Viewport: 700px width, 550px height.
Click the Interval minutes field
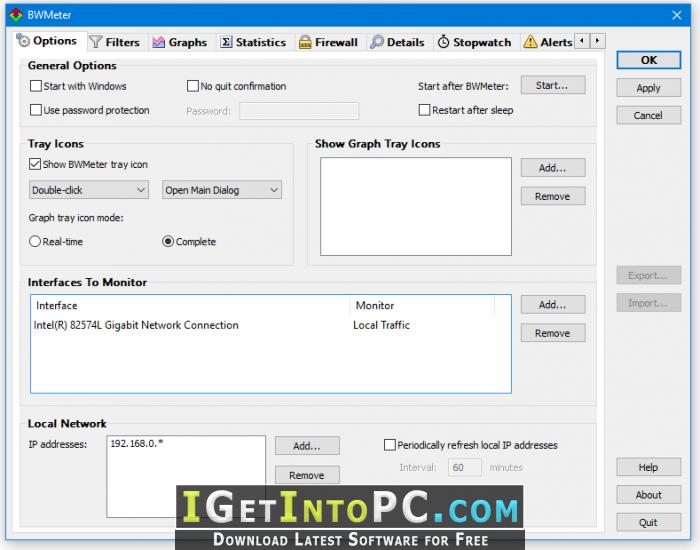pos(465,467)
